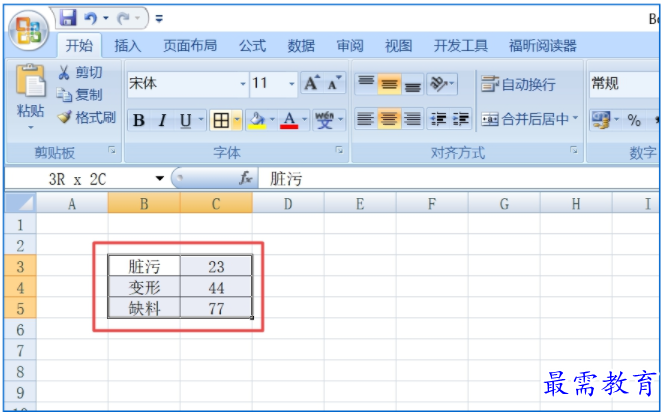Viewport: 665px width, 415px height.
Task: Click the text orientation icon
Action: click(x=439, y=83)
